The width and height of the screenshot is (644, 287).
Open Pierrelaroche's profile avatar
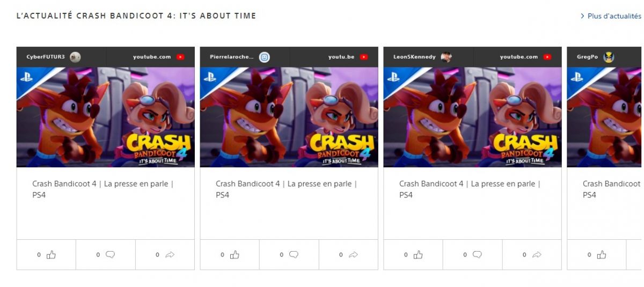click(x=265, y=57)
